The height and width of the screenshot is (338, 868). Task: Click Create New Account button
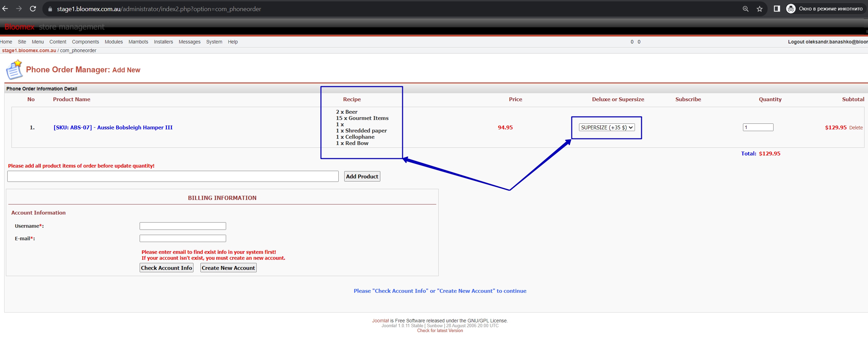228,268
